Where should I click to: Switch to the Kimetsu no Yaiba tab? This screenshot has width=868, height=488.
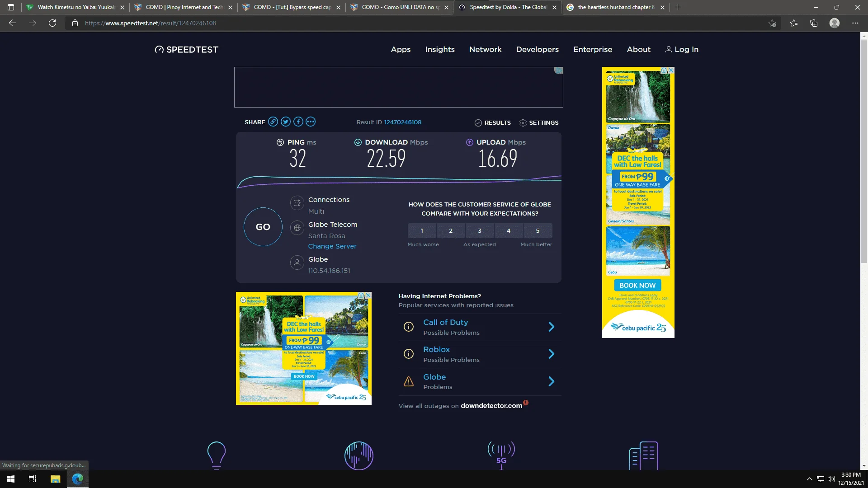[75, 7]
